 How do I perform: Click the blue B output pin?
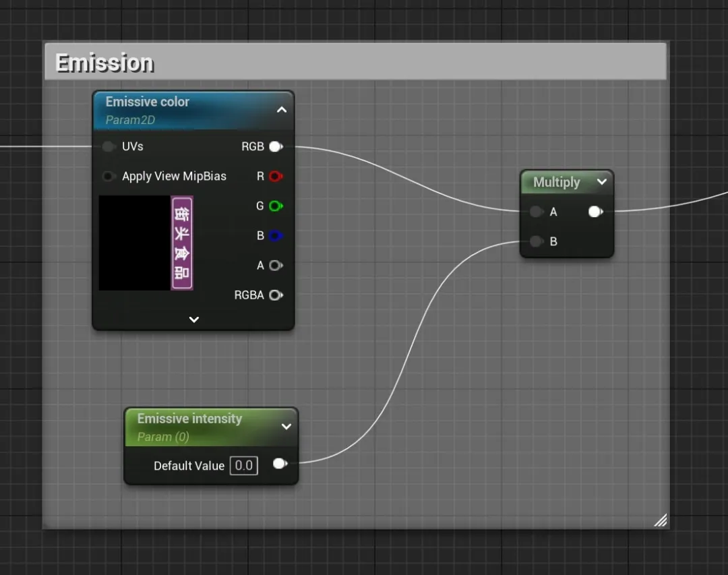coord(276,235)
